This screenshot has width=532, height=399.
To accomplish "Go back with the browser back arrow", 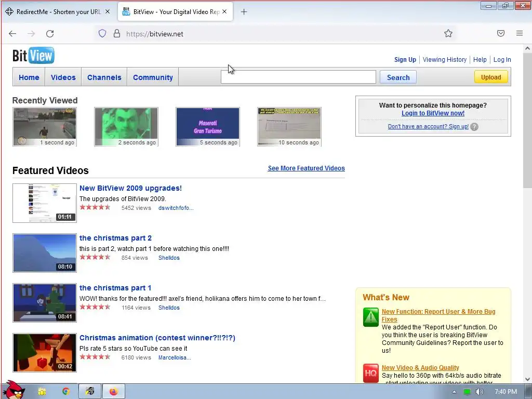I will pos(12,34).
